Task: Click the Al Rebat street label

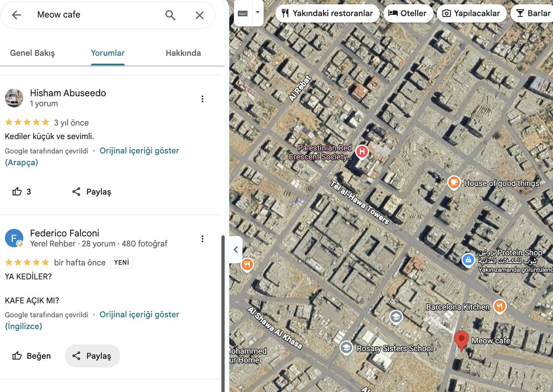Action: point(300,89)
